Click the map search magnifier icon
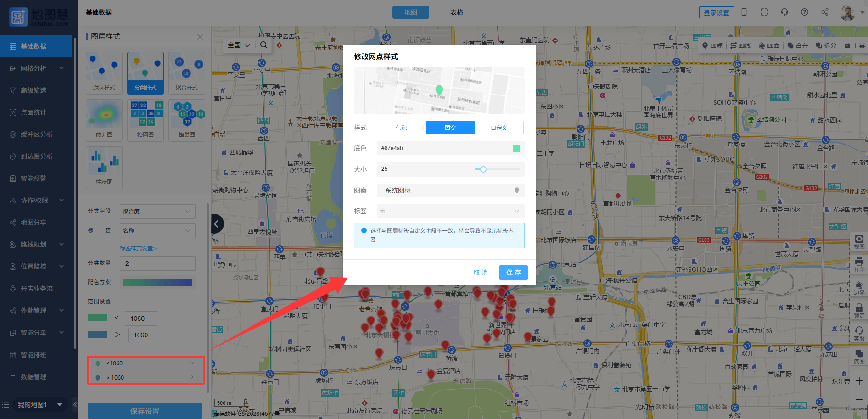The height and width of the screenshot is (419, 868). click(x=263, y=45)
